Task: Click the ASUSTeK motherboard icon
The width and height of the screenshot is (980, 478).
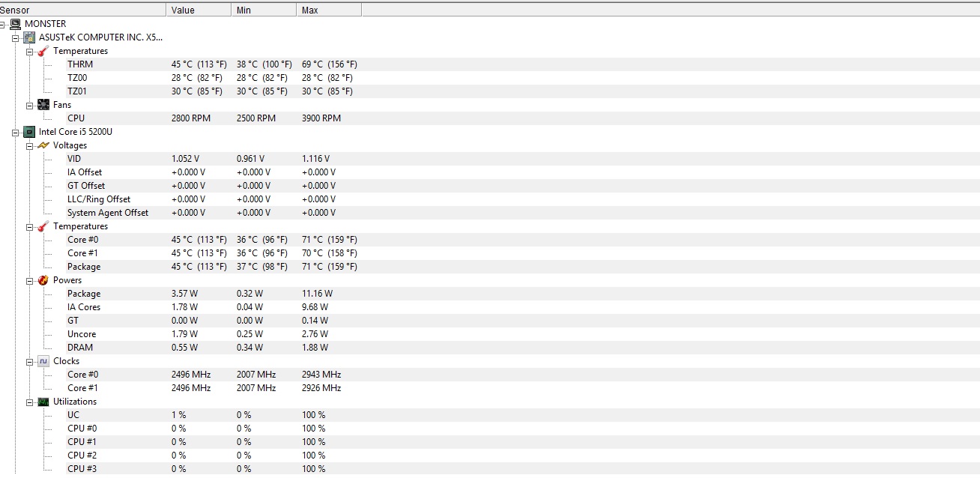Action: (x=29, y=37)
